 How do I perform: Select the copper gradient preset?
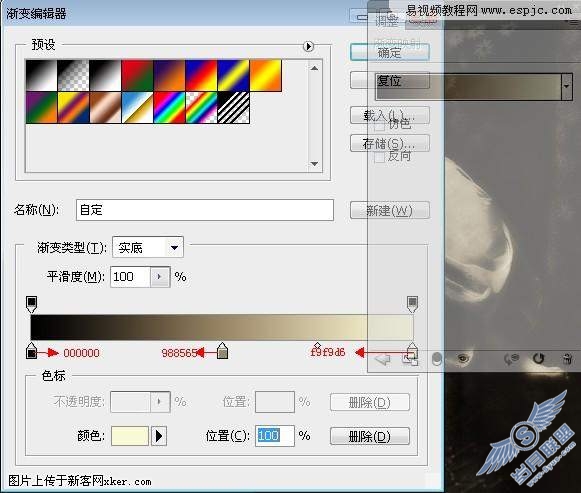pos(105,107)
